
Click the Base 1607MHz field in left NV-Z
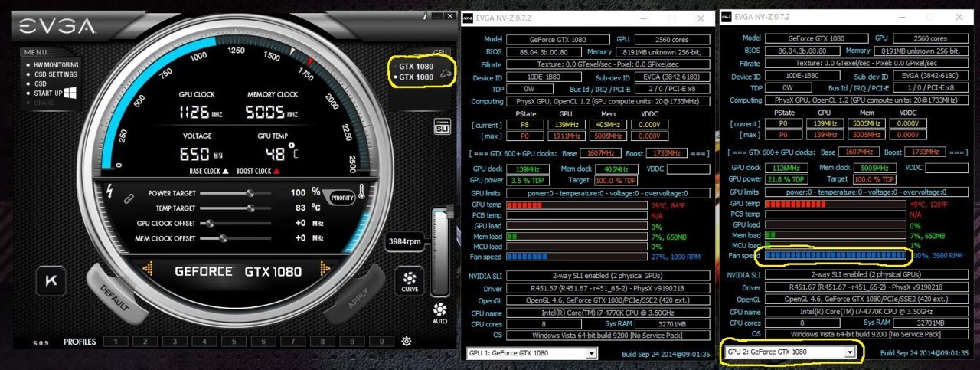pos(600,152)
